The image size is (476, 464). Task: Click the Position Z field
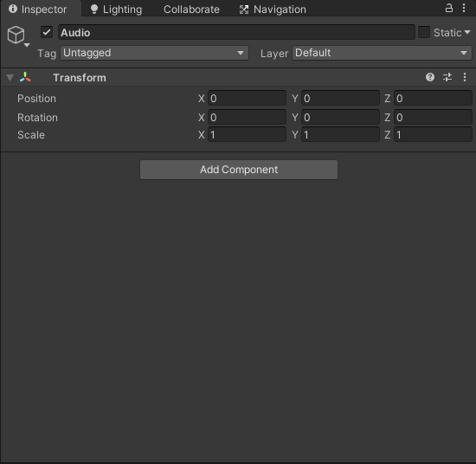pos(434,98)
